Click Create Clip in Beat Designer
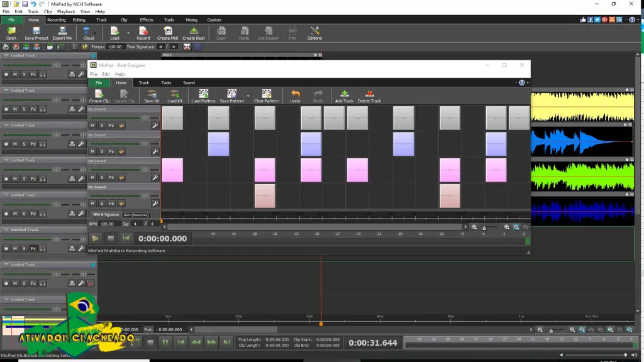This screenshot has height=362, width=644. pyautogui.click(x=99, y=96)
